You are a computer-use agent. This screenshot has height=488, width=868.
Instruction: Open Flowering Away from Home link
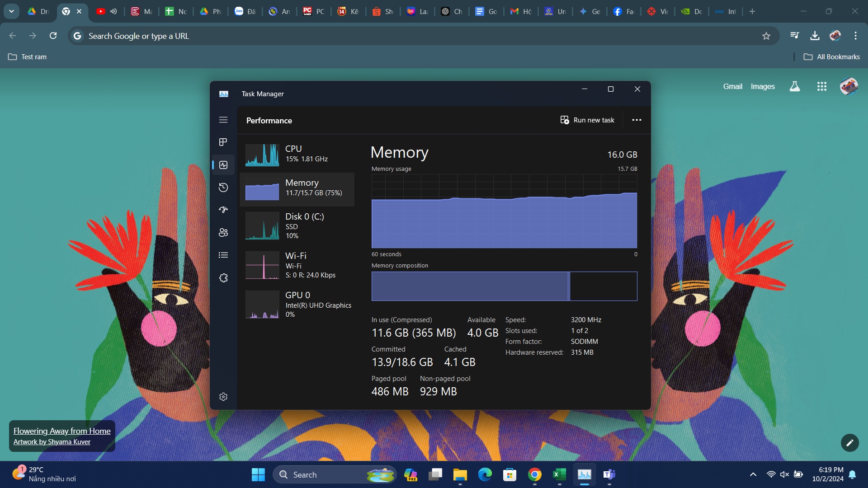[62, 431]
